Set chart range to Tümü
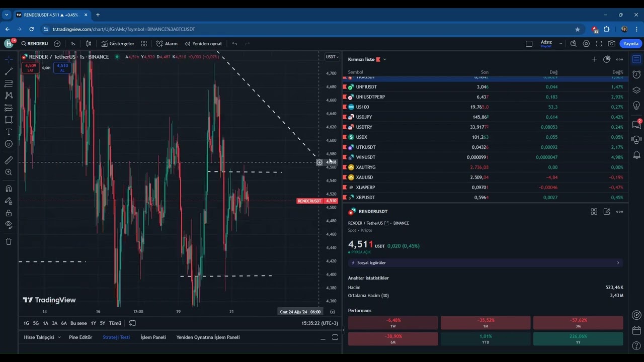Image resolution: width=644 pixels, height=362 pixels. coord(115,323)
